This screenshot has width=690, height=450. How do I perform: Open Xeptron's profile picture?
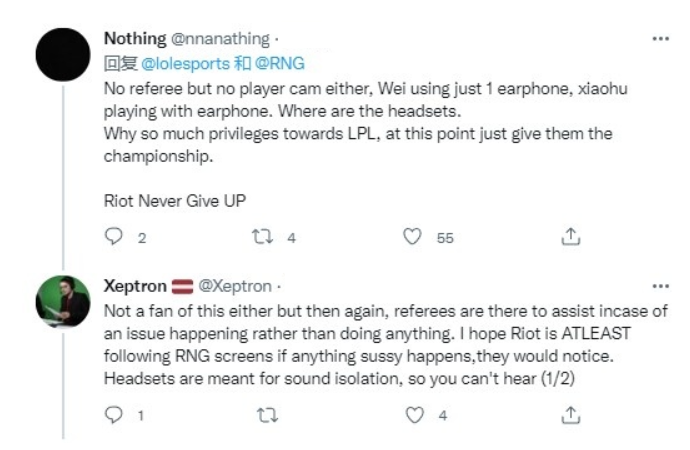64,300
